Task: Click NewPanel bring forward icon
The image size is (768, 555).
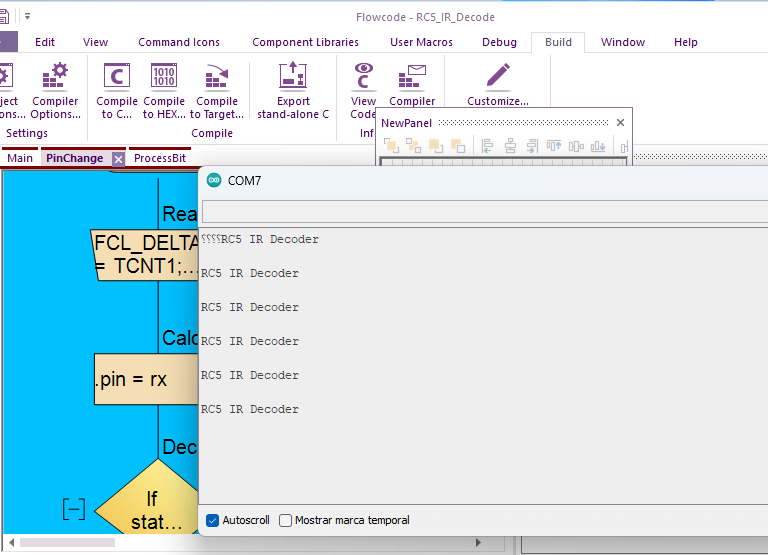Action: pyautogui.click(x=435, y=145)
